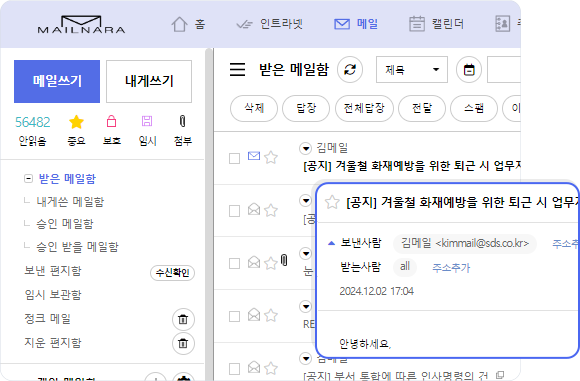580x381 pixels.
Task: Click opened envelope icon on fourth row
Action: coord(254,315)
